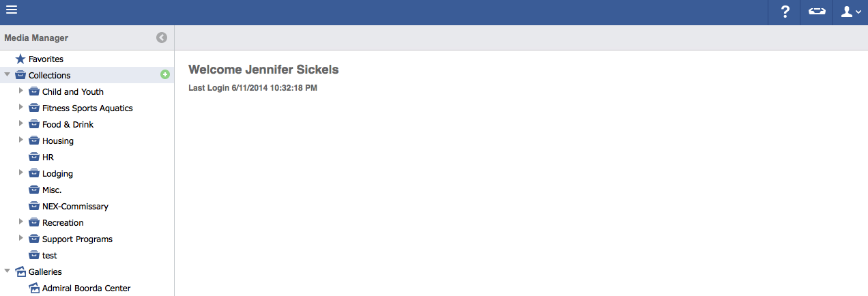Expand the Fitness Sports Aquatics collection

click(x=21, y=108)
